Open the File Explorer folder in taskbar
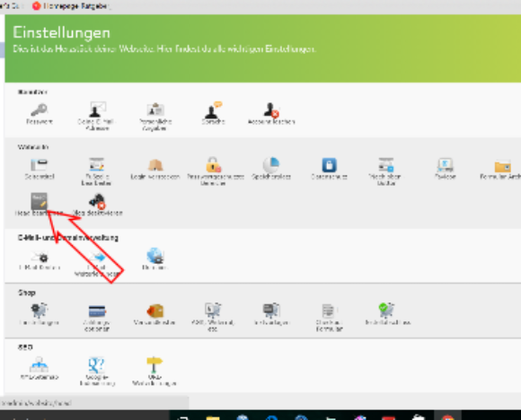This screenshot has width=521, height=420. tap(213, 417)
